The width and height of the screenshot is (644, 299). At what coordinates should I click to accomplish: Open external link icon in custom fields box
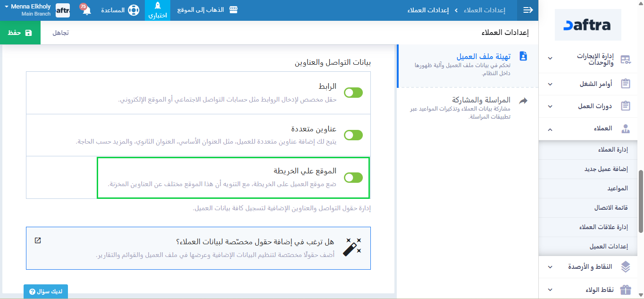(38, 240)
